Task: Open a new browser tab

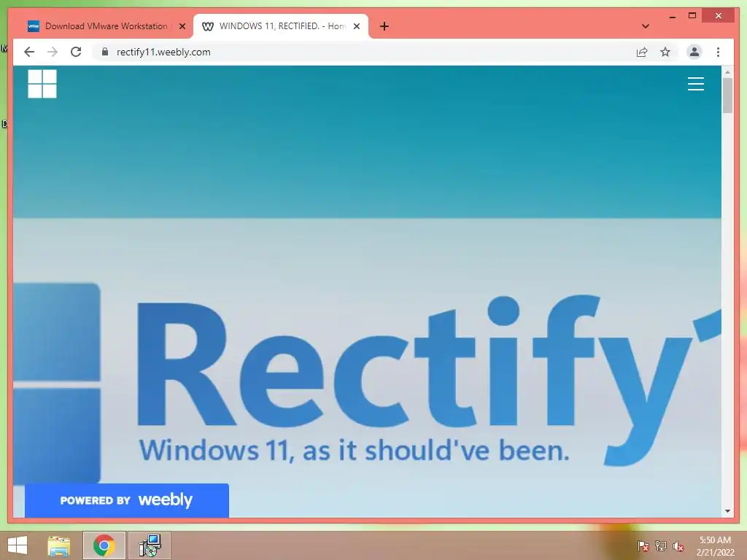Action: [384, 26]
